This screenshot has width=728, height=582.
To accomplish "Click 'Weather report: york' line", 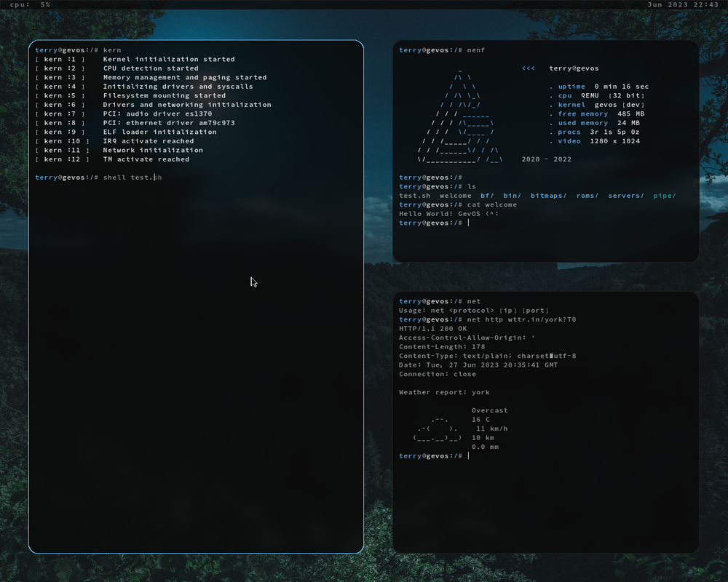I will point(444,392).
